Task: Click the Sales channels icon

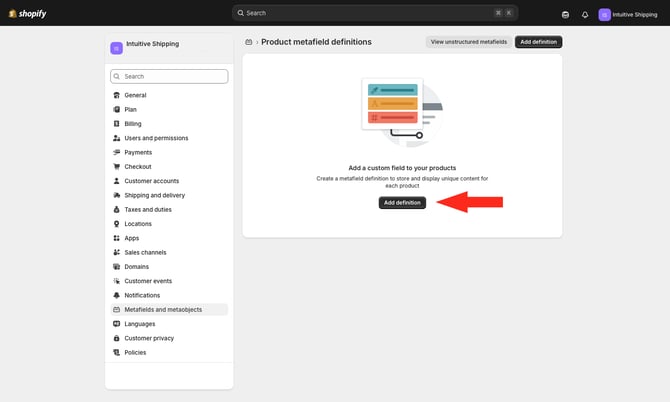Action: pos(116,252)
